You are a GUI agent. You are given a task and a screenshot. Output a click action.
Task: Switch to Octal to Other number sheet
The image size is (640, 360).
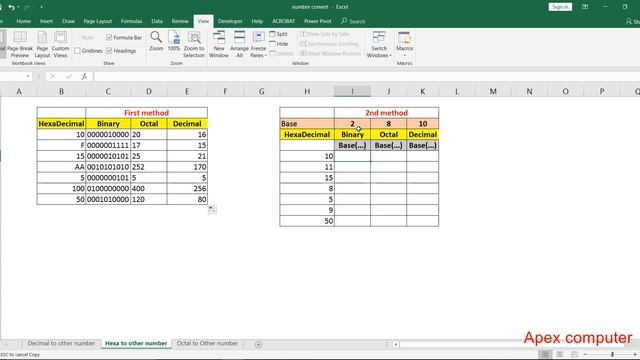[x=207, y=343]
